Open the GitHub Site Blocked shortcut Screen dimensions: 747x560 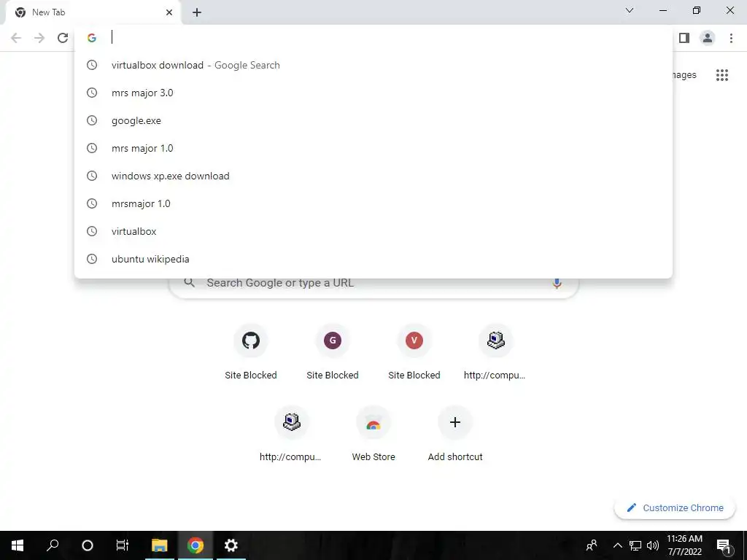[x=251, y=352]
